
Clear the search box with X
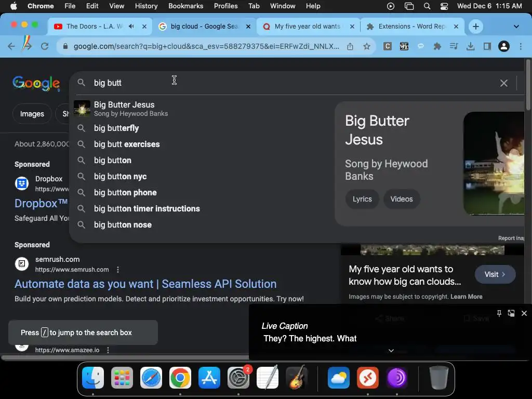[x=503, y=83]
